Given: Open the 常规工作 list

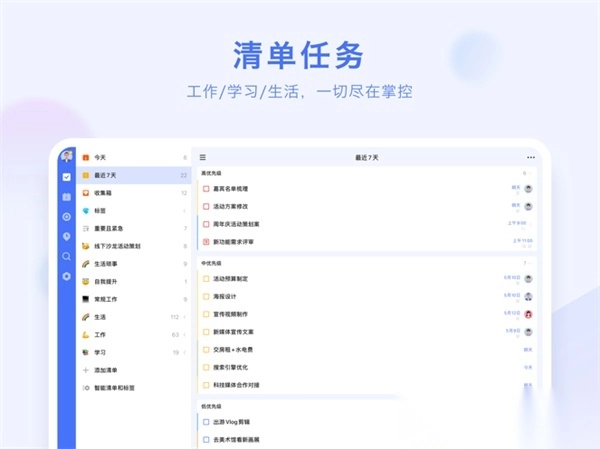Looking at the screenshot, I should (x=134, y=299).
